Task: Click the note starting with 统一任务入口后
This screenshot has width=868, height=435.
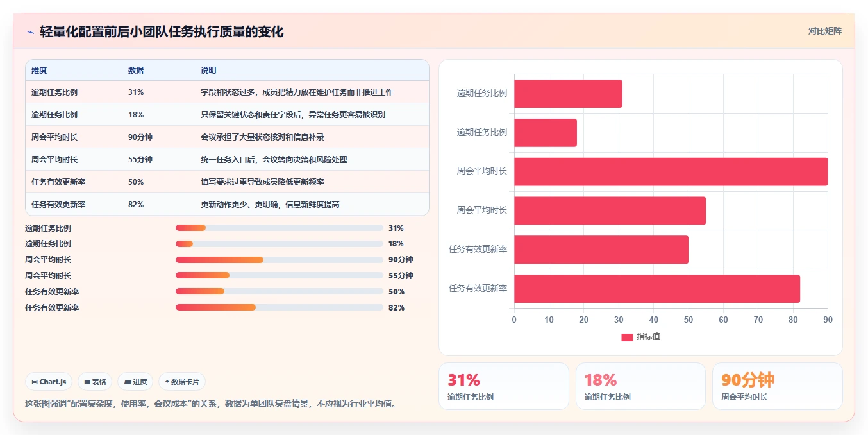Action: click(x=274, y=160)
